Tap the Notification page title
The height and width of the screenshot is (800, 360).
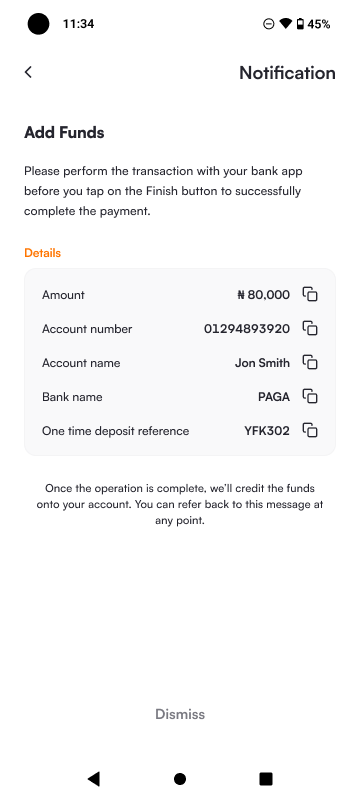click(287, 73)
